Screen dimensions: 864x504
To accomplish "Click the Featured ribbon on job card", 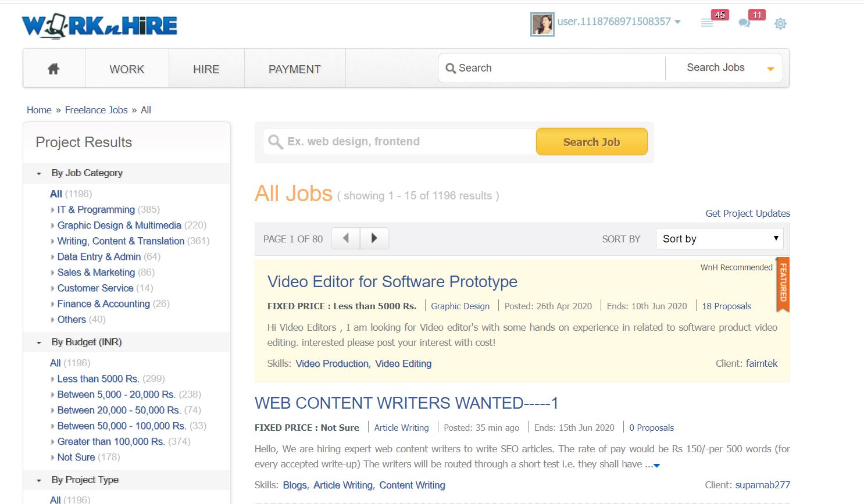I will 783,284.
